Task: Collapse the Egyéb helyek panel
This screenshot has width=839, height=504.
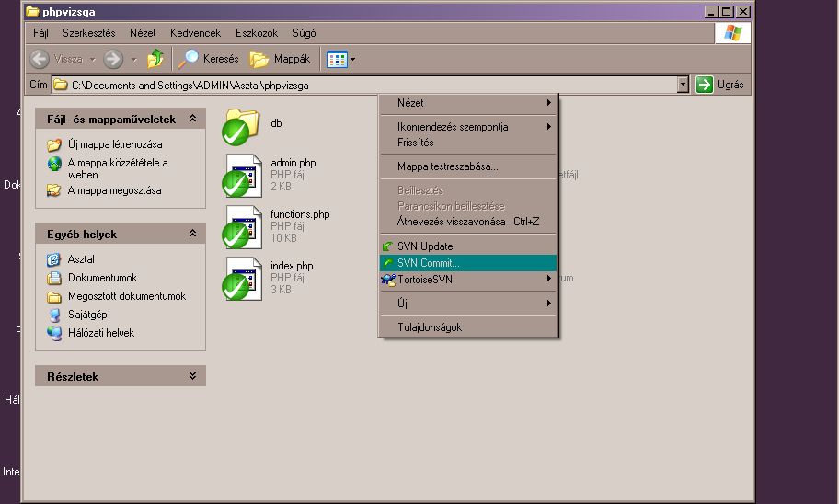Action: tap(192, 234)
